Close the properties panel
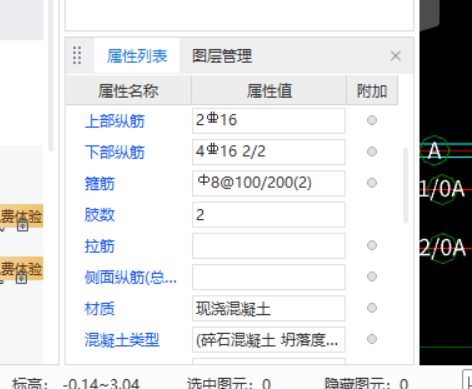This screenshot has height=389, width=472. click(396, 56)
